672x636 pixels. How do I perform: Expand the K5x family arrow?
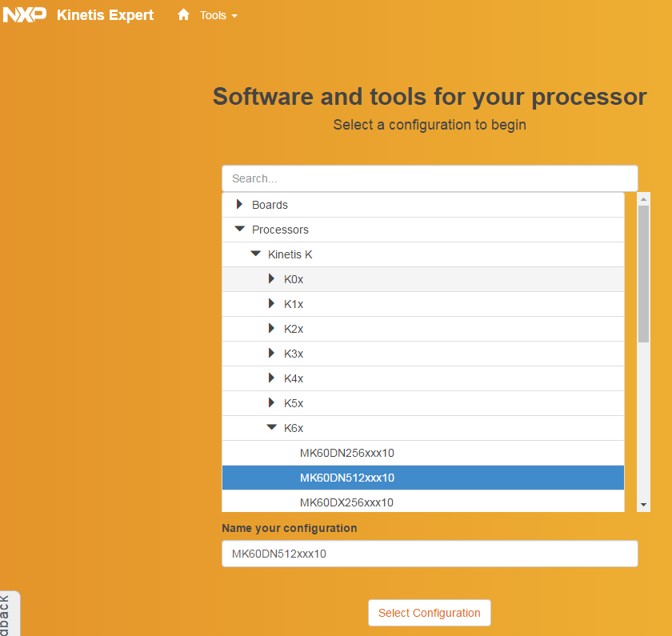pyautogui.click(x=271, y=402)
